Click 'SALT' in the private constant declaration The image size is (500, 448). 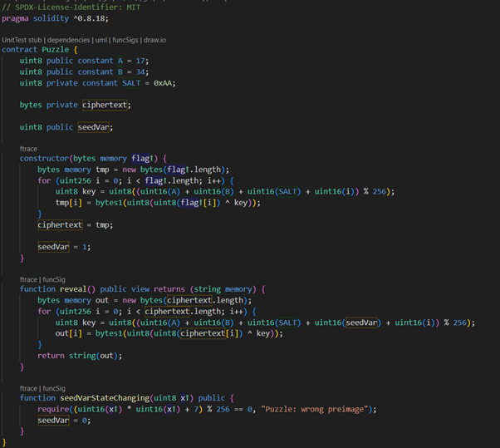pyautogui.click(x=131, y=83)
